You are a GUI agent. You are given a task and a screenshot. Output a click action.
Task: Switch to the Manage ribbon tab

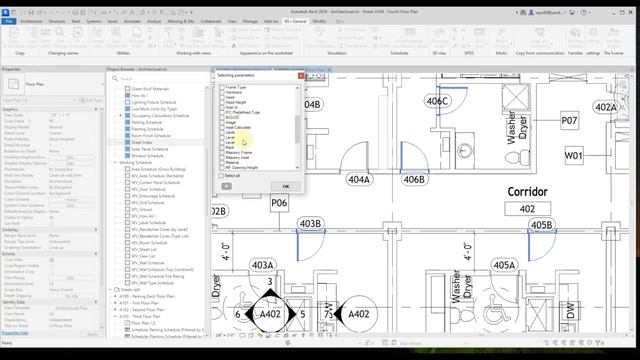pyautogui.click(x=250, y=21)
